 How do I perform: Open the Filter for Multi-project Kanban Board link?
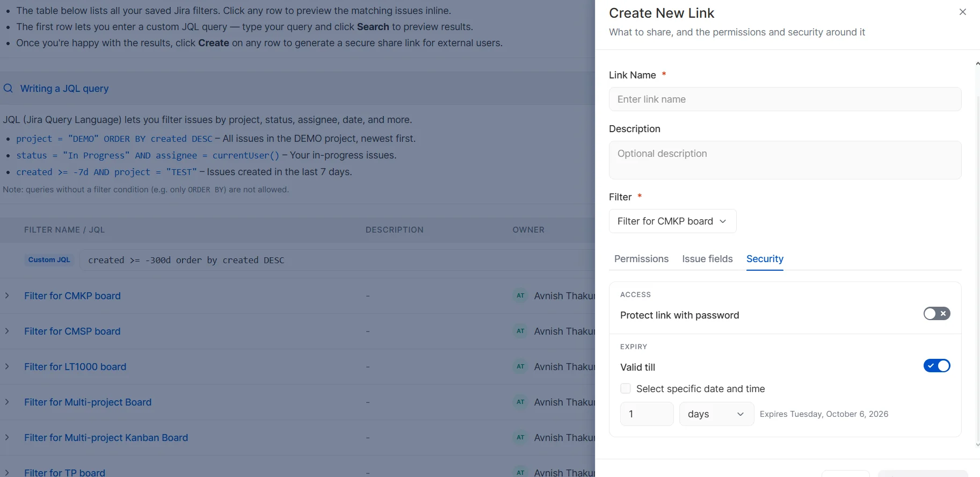106,438
